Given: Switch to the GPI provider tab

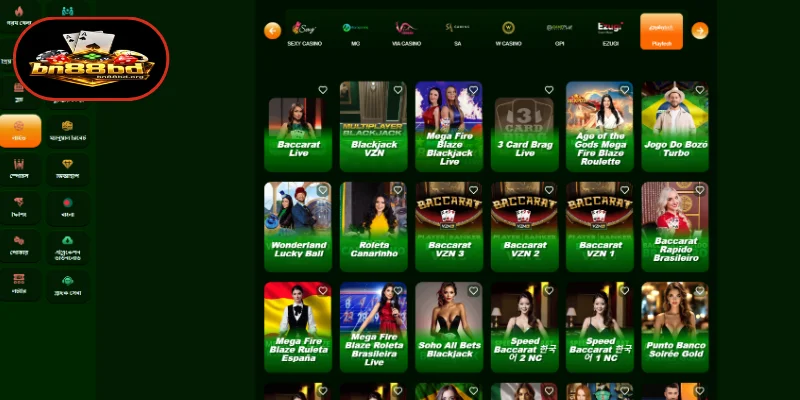Looking at the screenshot, I should pos(560,33).
